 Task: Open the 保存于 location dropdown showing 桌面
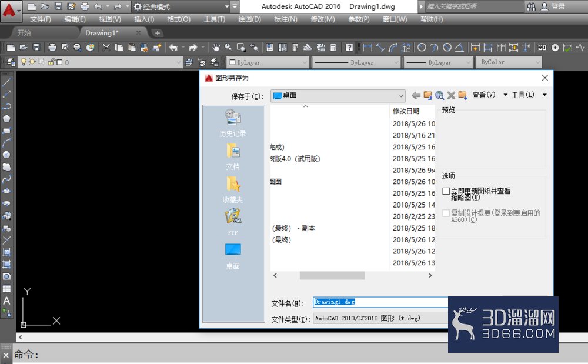click(x=338, y=96)
